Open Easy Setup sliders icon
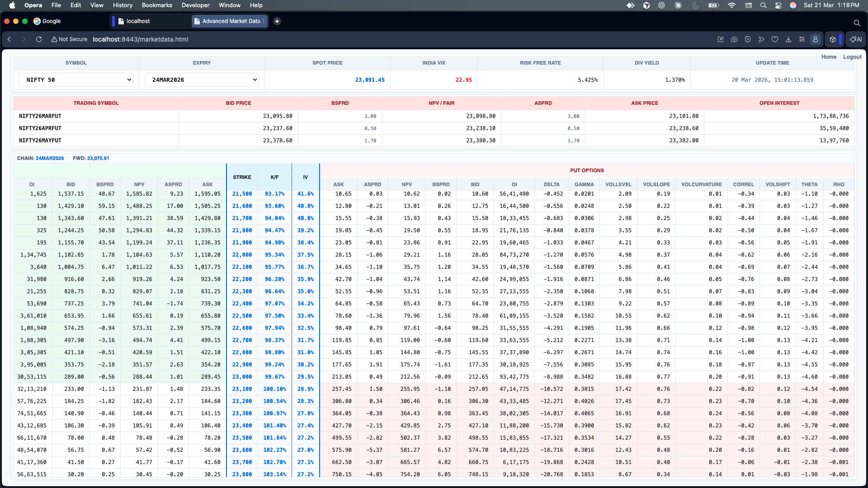 click(802, 39)
